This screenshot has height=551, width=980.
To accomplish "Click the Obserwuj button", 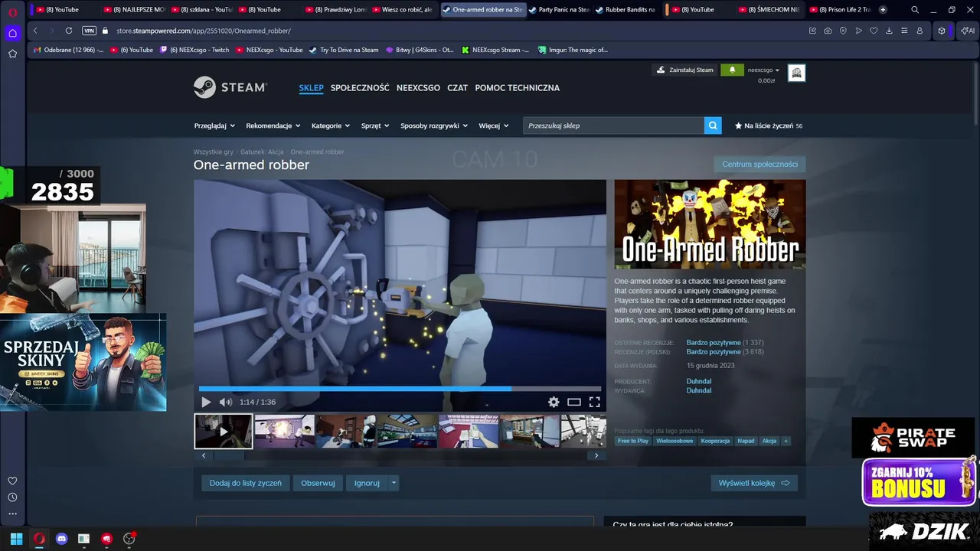I will (x=318, y=483).
